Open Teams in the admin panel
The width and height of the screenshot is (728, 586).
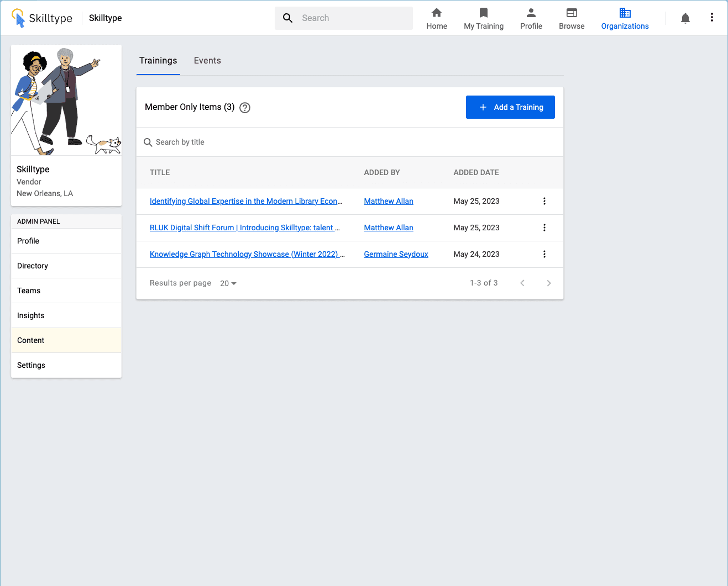point(66,291)
